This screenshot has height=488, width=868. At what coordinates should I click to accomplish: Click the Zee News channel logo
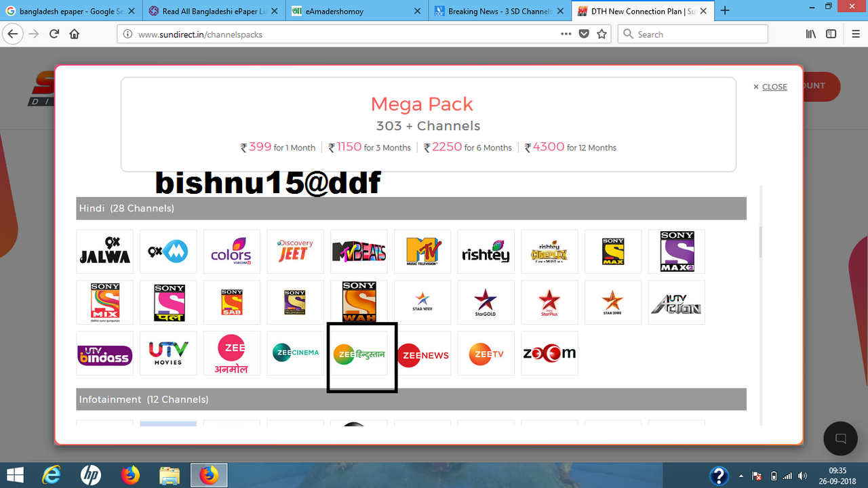pyautogui.click(x=422, y=353)
